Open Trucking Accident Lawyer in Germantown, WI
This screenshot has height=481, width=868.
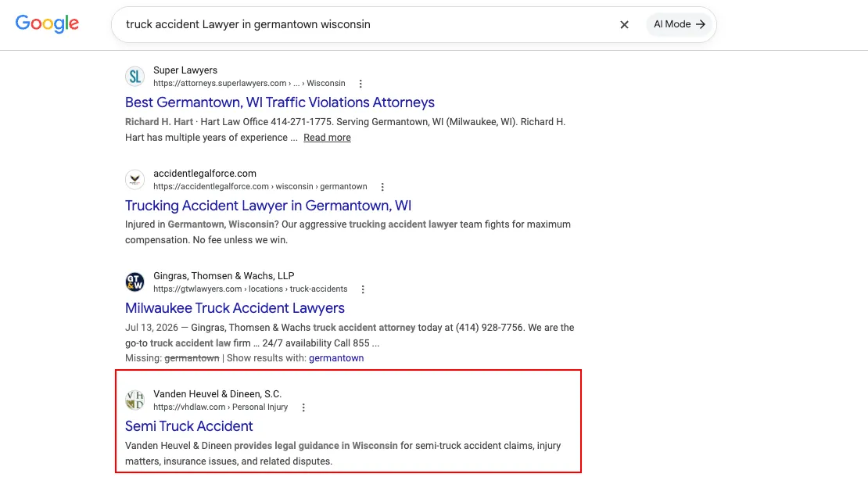pos(268,206)
